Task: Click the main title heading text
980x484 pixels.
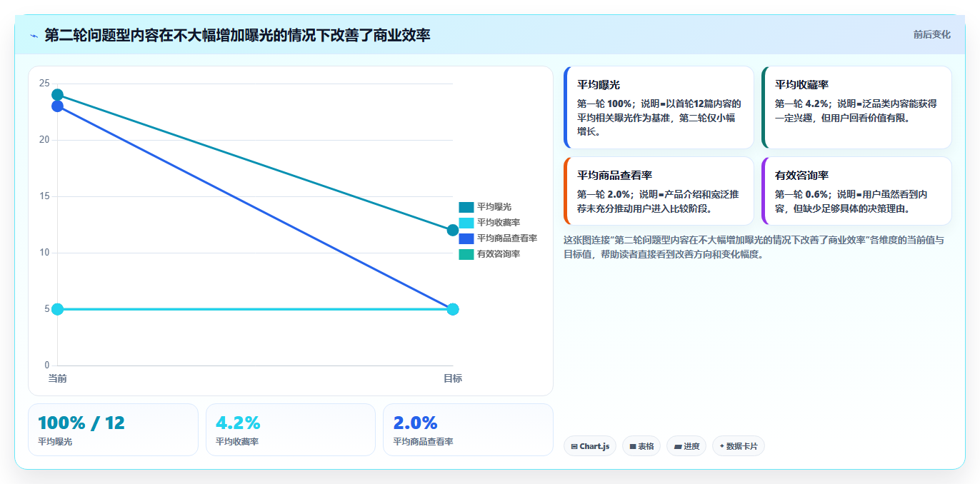Action: pos(237,35)
